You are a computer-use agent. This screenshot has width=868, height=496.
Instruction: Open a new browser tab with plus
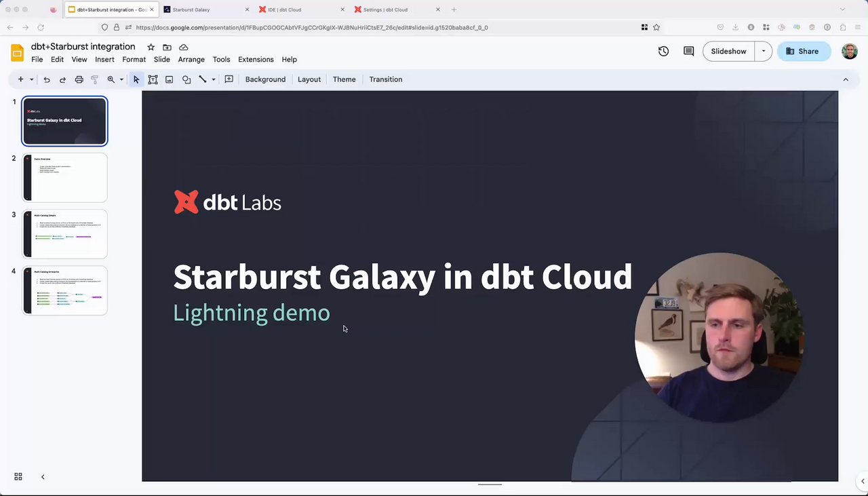pyautogui.click(x=454, y=9)
